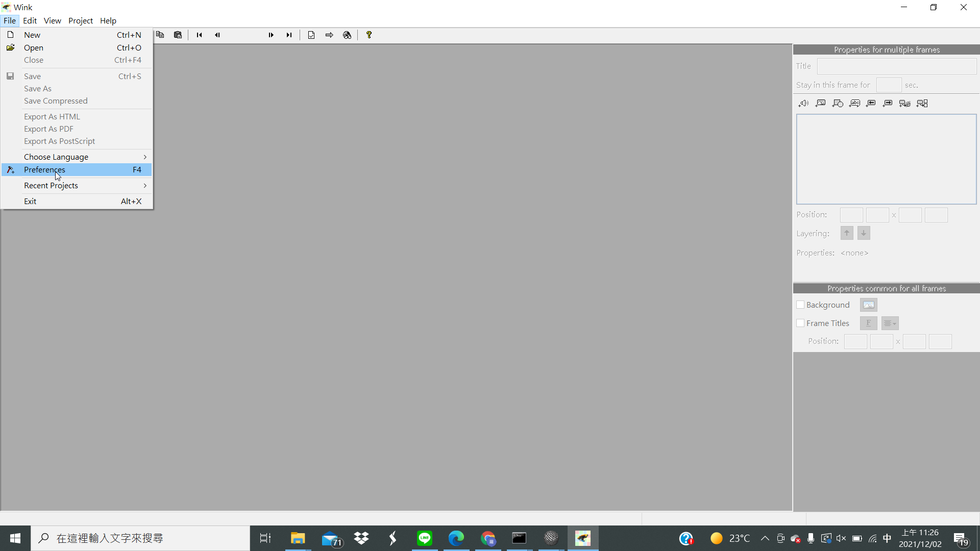Click the Frame Titles font button
Screen dimensions: 980x551
[x=868, y=323]
